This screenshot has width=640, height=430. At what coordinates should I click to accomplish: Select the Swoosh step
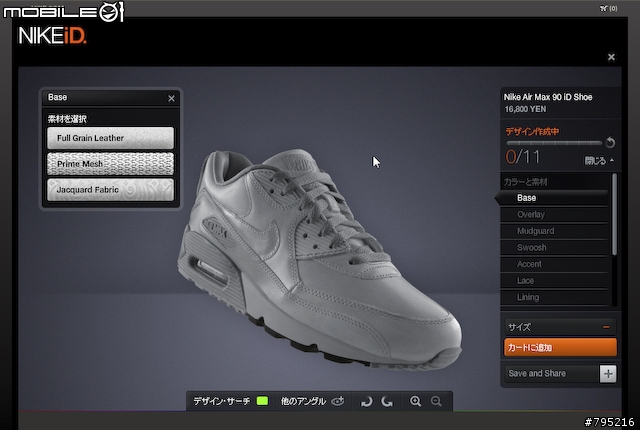pos(555,248)
